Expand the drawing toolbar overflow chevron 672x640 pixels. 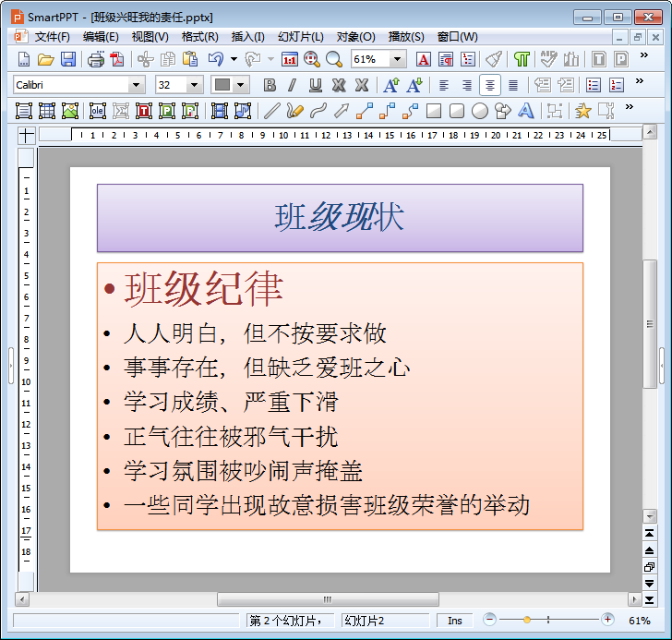click(630, 107)
